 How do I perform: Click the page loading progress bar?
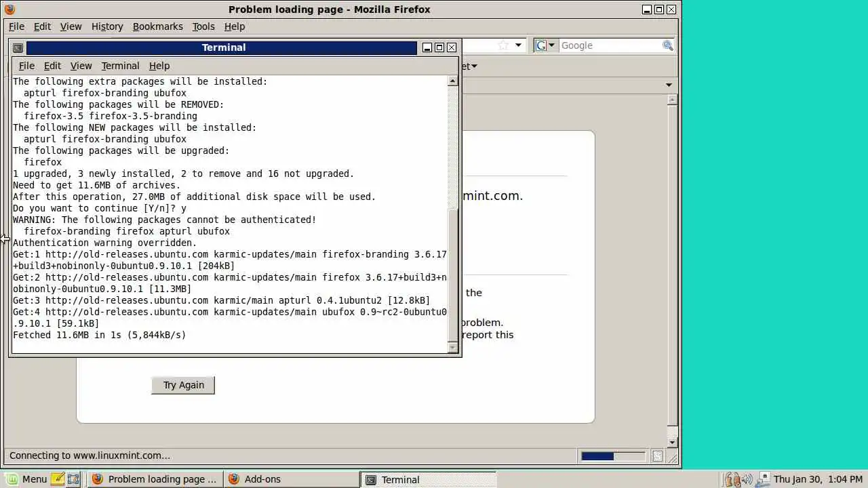pyautogui.click(x=613, y=456)
